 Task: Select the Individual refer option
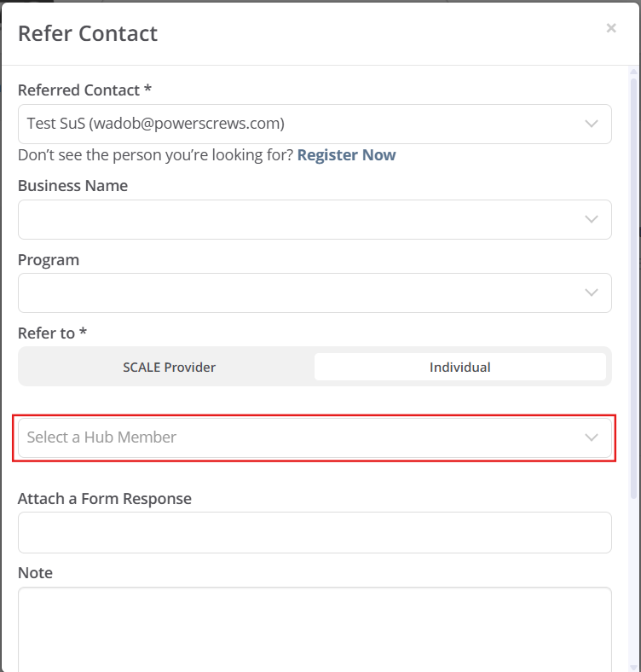pyautogui.click(x=460, y=367)
